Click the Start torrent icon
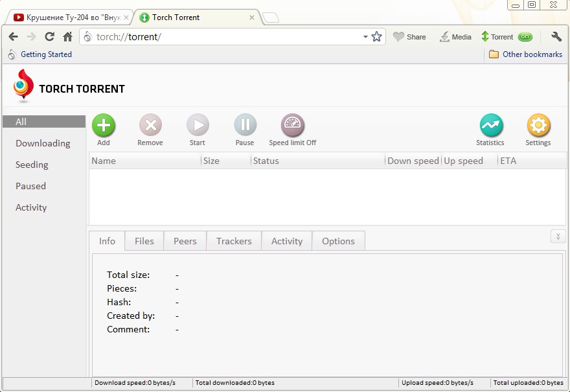Viewport: 570px width, 392px height. pos(198,124)
